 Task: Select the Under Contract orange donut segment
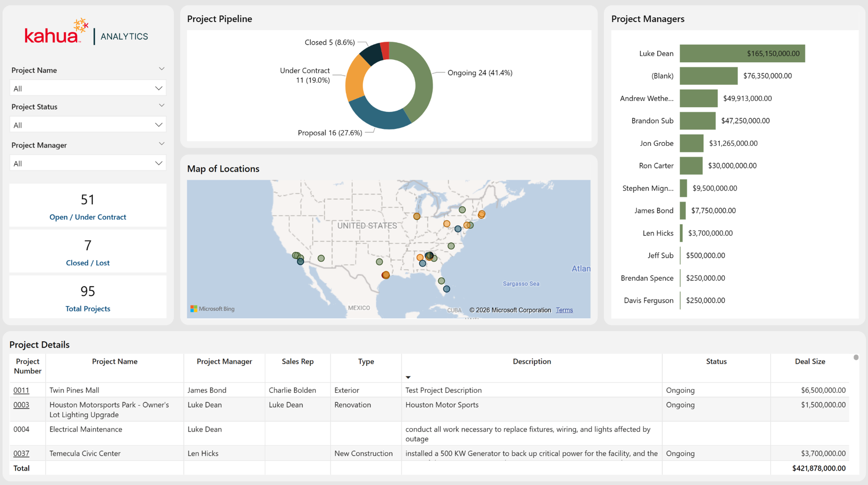[x=355, y=80]
